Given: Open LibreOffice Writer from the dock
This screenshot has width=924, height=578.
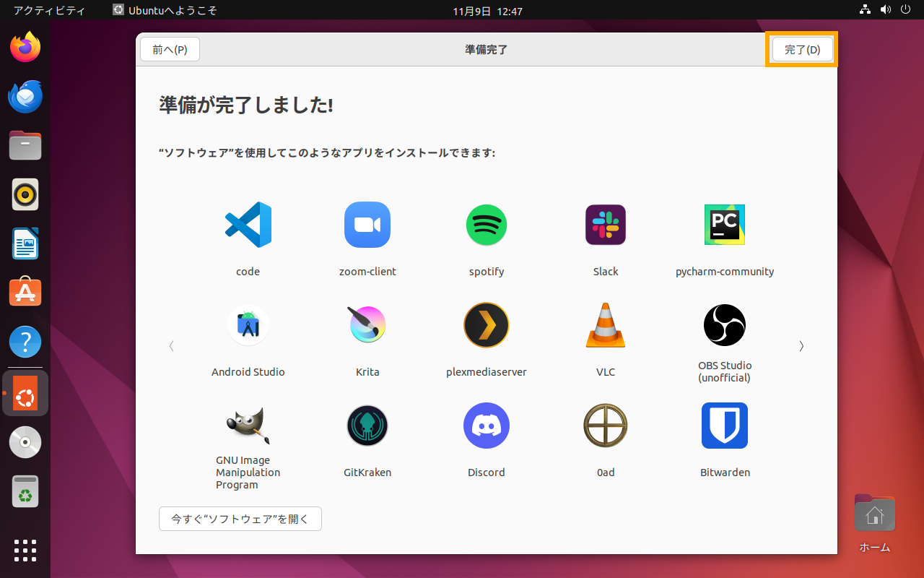Looking at the screenshot, I should [x=25, y=243].
